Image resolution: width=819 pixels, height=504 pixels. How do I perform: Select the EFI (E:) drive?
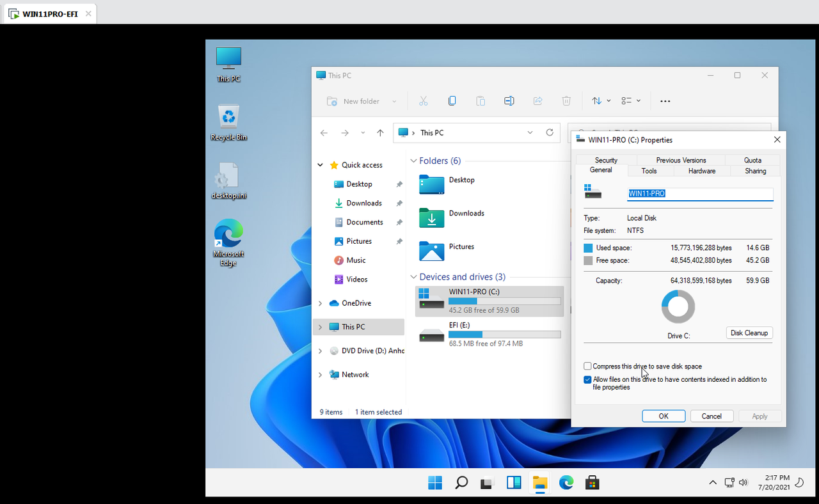tap(489, 335)
